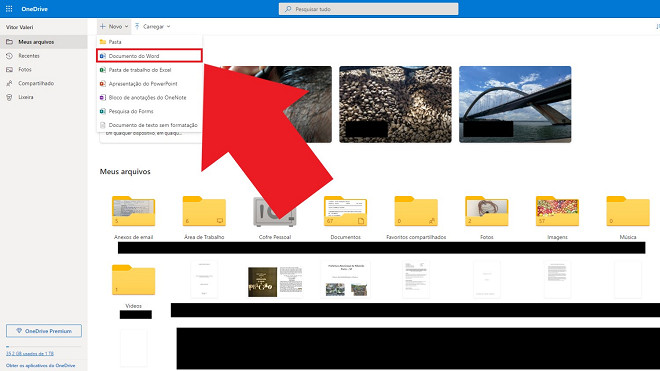The width and height of the screenshot is (660, 371).
Task: Open the Novo dropdown button
Action: (x=114, y=27)
